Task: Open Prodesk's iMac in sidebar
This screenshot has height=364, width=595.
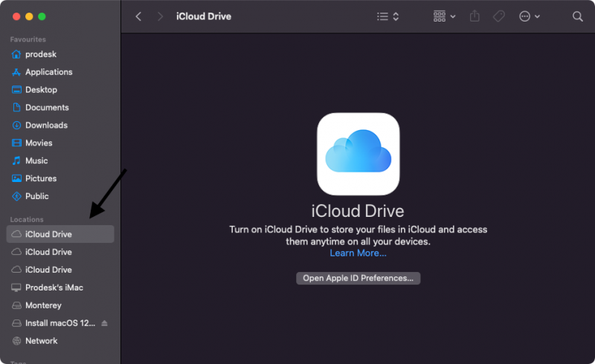Action: [53, 287]
